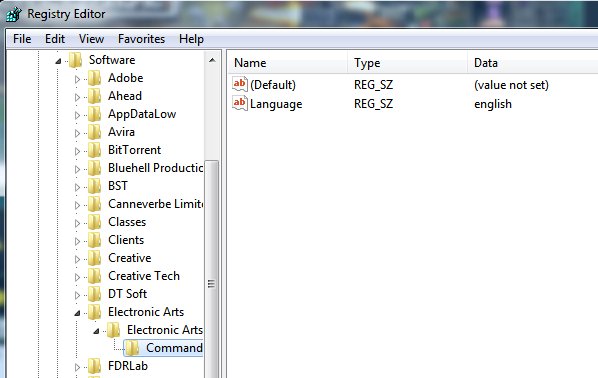The image size is (598, 378).
Task: Click the BitTorrent folder icon
Action: [x=95, y=150]
